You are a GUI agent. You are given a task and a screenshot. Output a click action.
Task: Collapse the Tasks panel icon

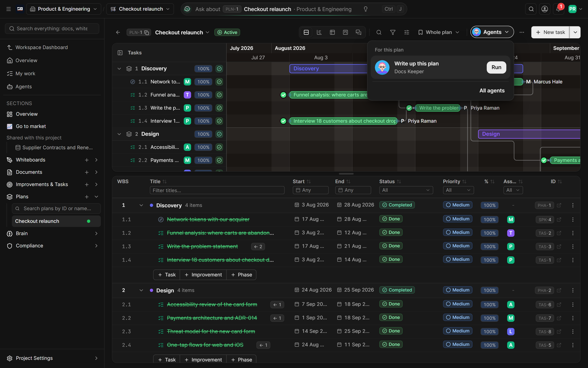(120, 53)
